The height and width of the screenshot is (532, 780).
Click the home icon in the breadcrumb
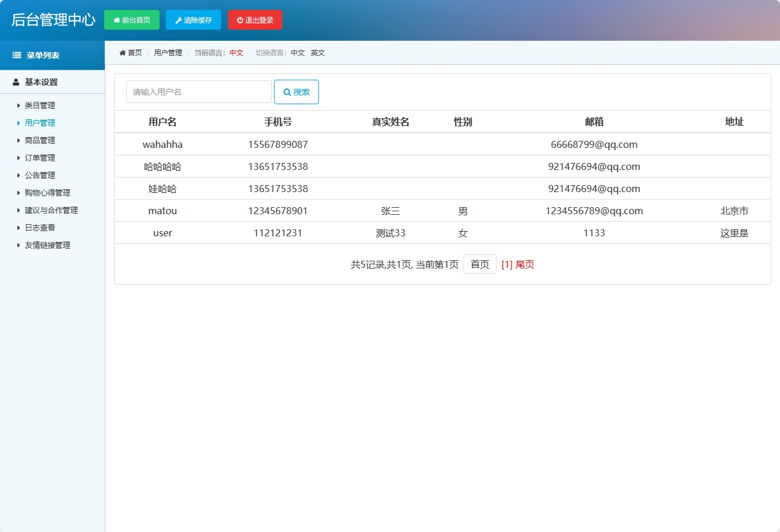click(122, 52)
